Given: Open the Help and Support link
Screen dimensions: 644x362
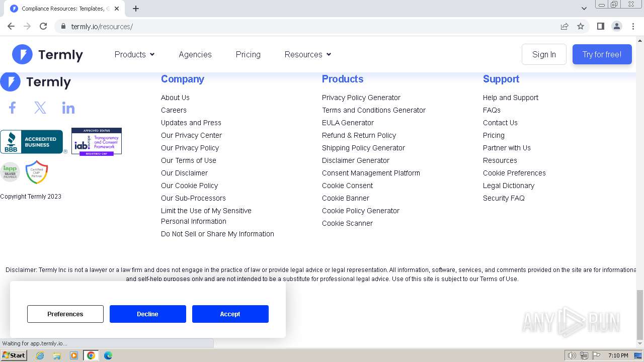Looking at the screenshot, I should click(511, 98).
